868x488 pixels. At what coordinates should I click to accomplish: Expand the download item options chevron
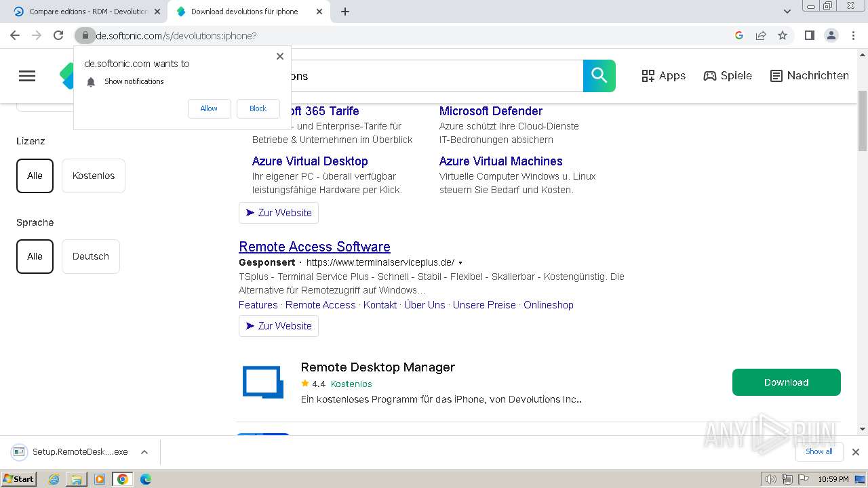[x=144, y=452]
